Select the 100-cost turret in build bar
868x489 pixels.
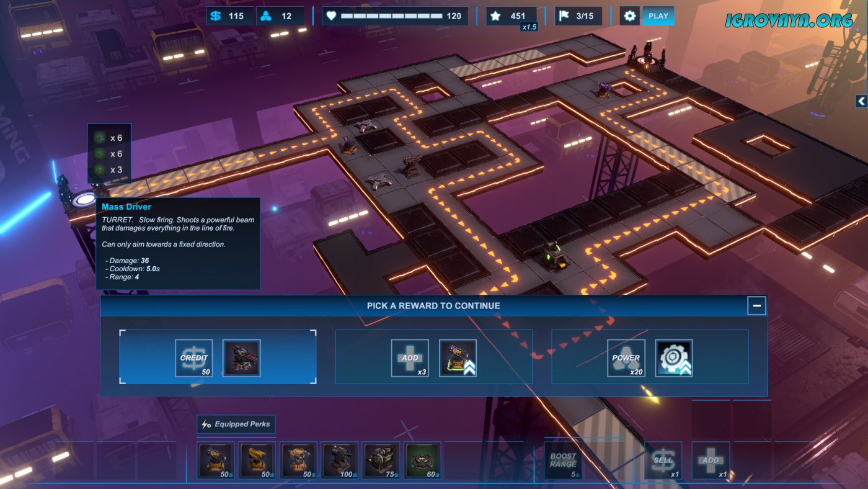[x=340, y=460]
